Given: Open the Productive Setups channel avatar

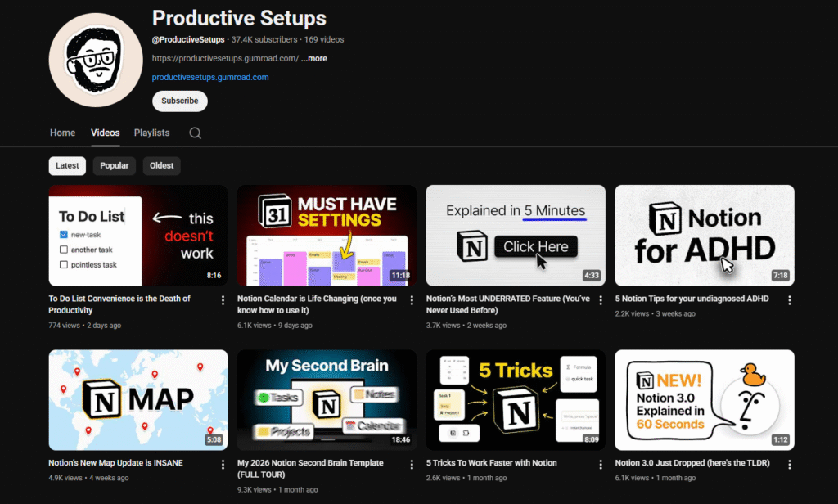Looking at the screenshot, I should [96, 60].
